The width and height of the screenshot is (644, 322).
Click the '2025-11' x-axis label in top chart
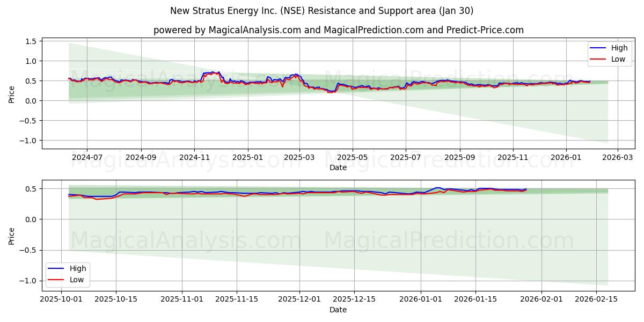(513, 158)
